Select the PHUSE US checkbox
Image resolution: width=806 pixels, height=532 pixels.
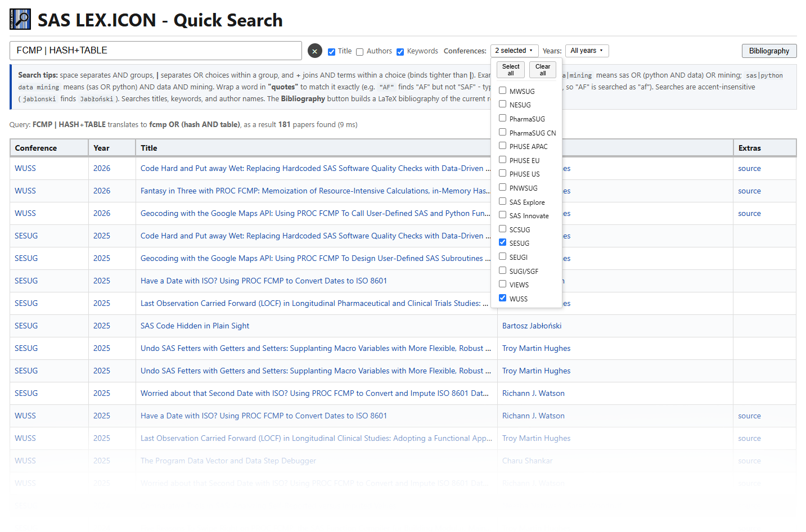tap(503, 173)
